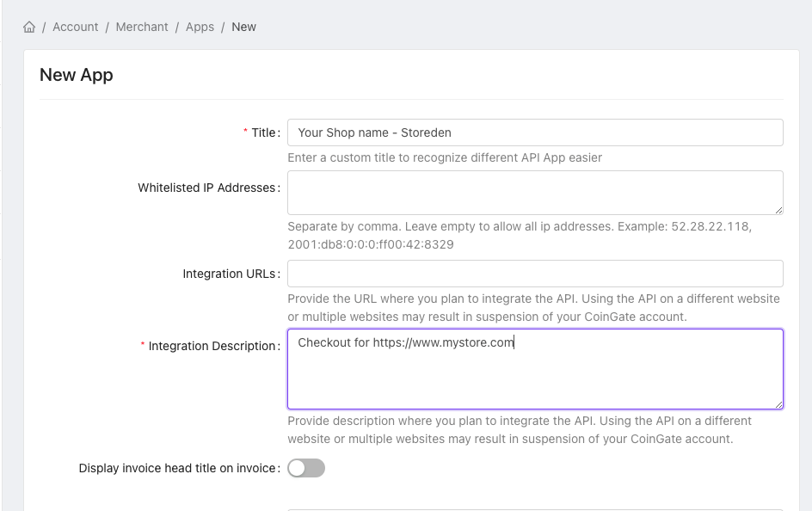Click the New App heading
This screenshot has width=812, height=511.
[x=77, y=75]
